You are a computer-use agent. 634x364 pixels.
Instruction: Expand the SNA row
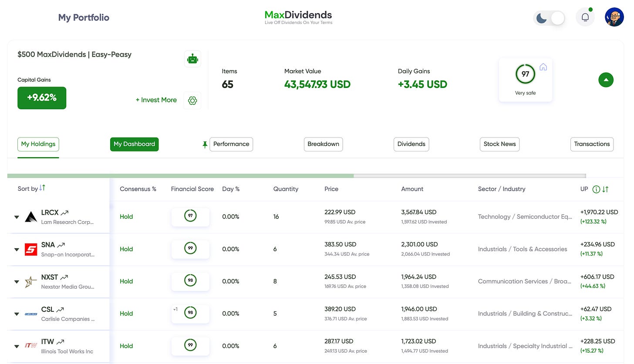(17, 249)
